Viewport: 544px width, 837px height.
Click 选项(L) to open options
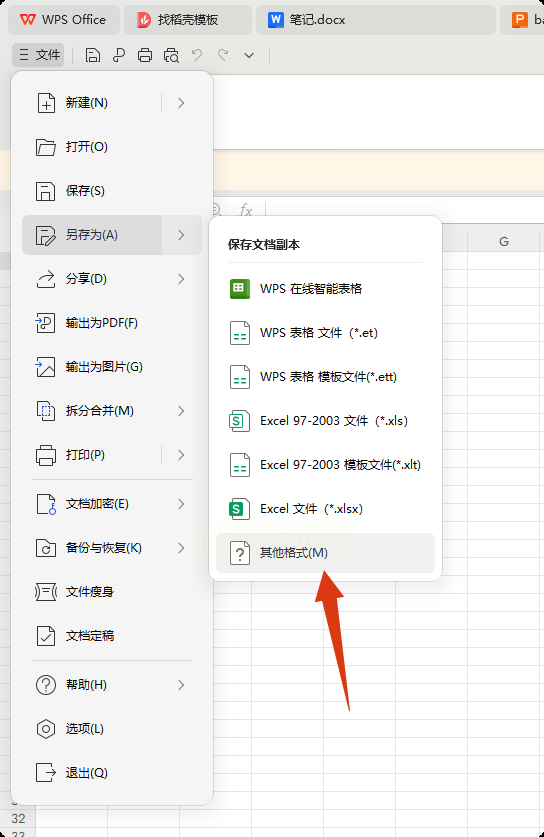click(x=112, y=729)
